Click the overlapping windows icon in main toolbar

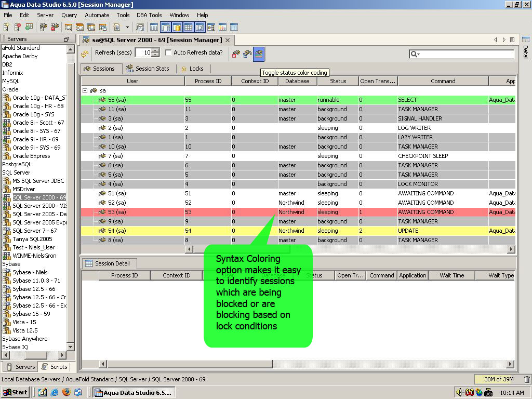point(103,27)
